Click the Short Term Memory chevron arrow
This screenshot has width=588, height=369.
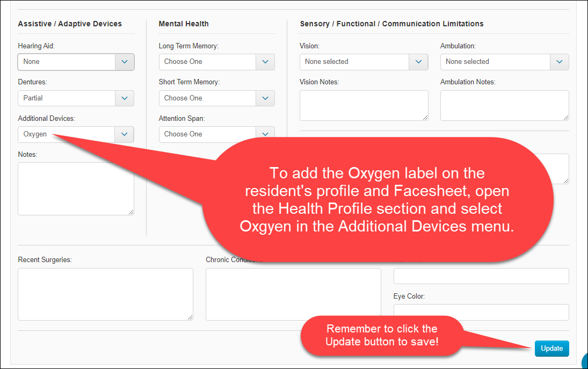(x=265, y=98)
